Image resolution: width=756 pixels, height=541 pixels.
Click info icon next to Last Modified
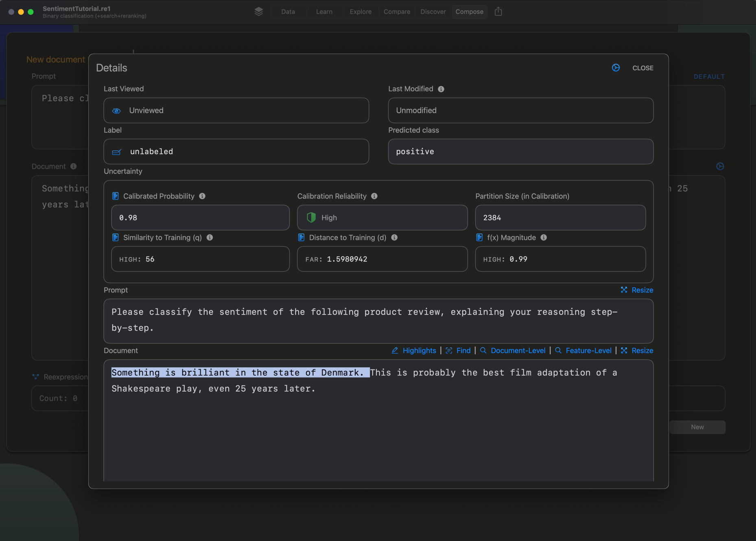(x=441, y=89)
